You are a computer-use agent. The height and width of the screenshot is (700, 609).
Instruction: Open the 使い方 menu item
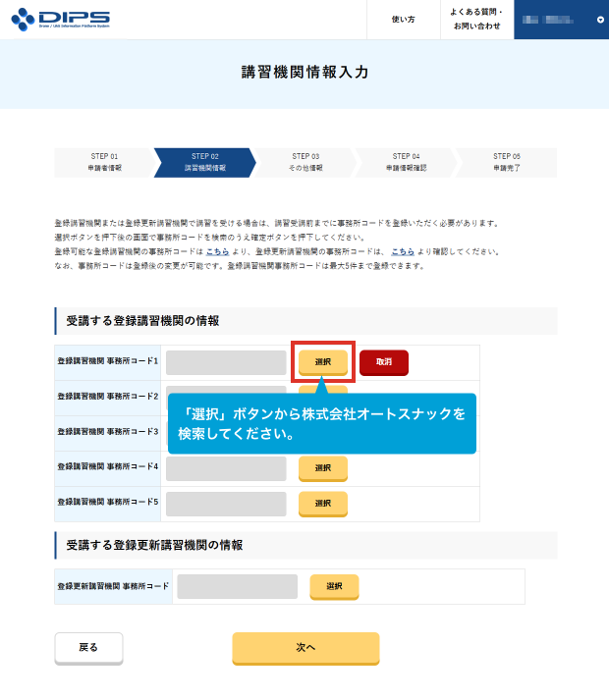pyautogui.click(x=403, y=20)
